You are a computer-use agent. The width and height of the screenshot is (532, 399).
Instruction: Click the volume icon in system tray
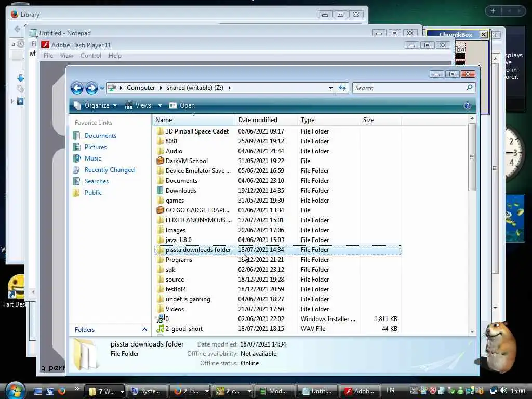click(x=503, y=391)
